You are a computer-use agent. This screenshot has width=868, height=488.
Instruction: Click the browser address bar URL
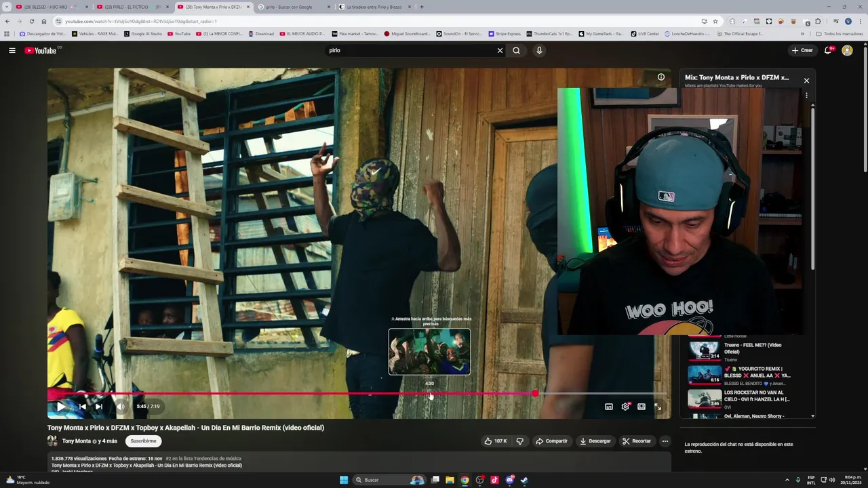pyautogui.click(x=141, y=21)
